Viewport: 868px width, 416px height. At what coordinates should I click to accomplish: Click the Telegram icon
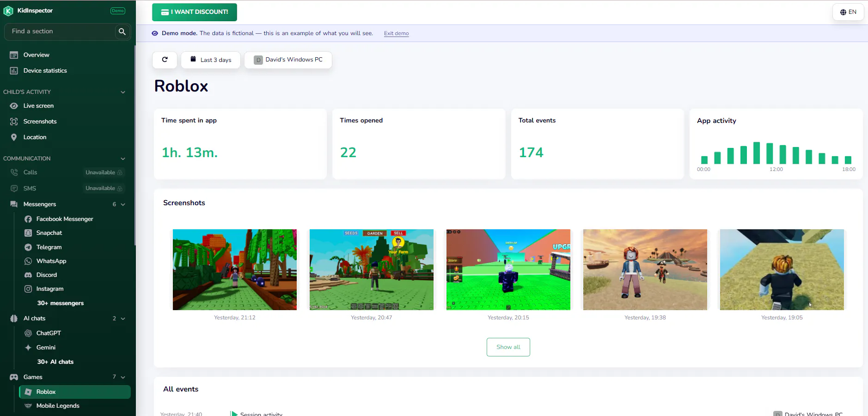pyautogui.click(x=28, y=247)
